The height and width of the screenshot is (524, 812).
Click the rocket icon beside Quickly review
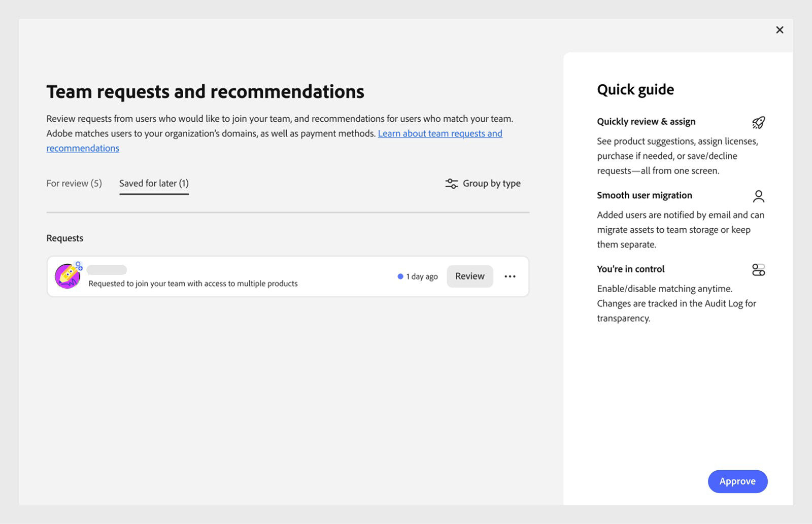(x=758, y=122)
